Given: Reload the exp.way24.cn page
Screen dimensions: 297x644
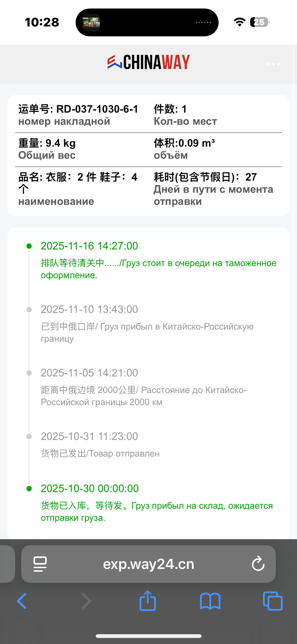Looking at the screenshot, I should click(x=258, y=564).
